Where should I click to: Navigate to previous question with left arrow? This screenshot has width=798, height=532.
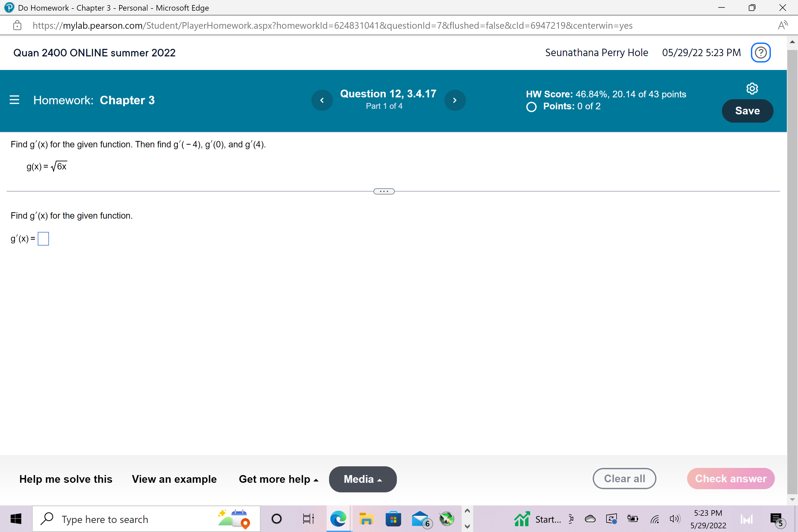(x=322, y=100)
